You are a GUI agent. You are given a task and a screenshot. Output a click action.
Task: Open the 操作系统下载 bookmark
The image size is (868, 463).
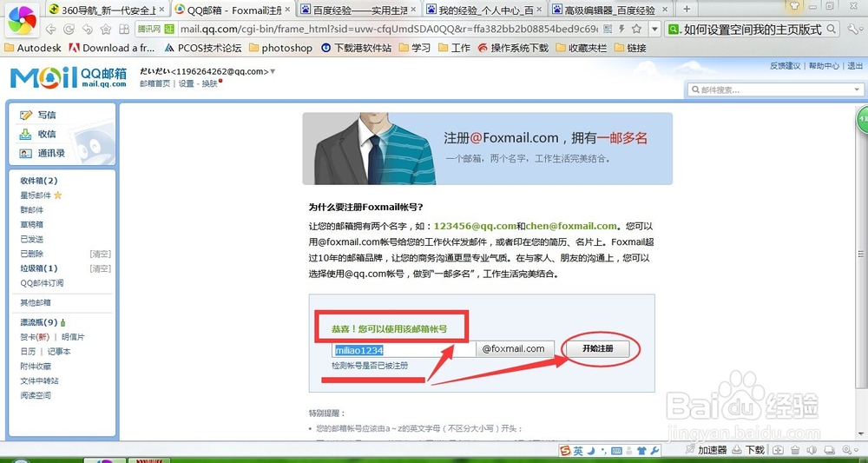[x=513, y=48]
